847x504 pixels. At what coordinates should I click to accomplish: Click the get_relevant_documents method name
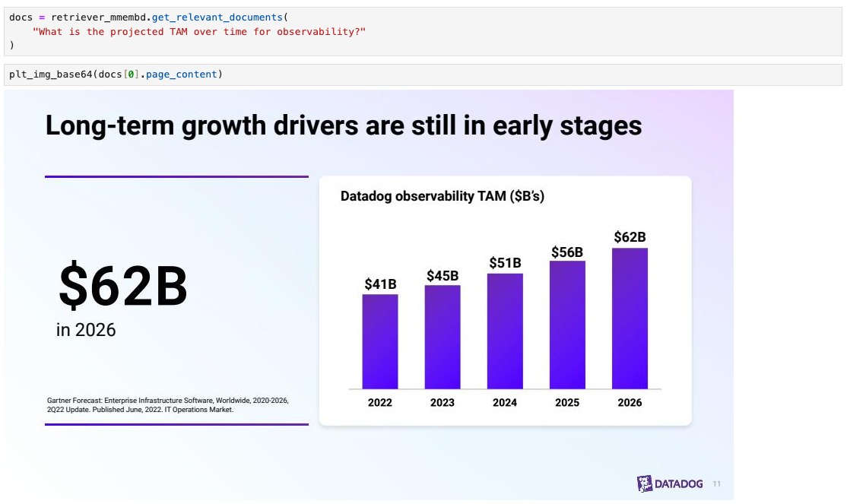click(x=217, y=17)
